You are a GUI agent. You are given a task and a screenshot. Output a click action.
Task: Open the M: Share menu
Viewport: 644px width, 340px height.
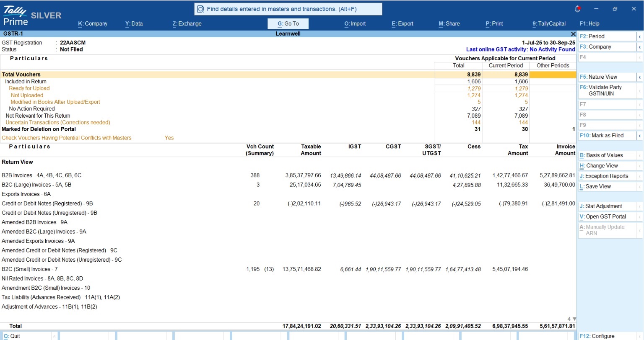[449, 23]
